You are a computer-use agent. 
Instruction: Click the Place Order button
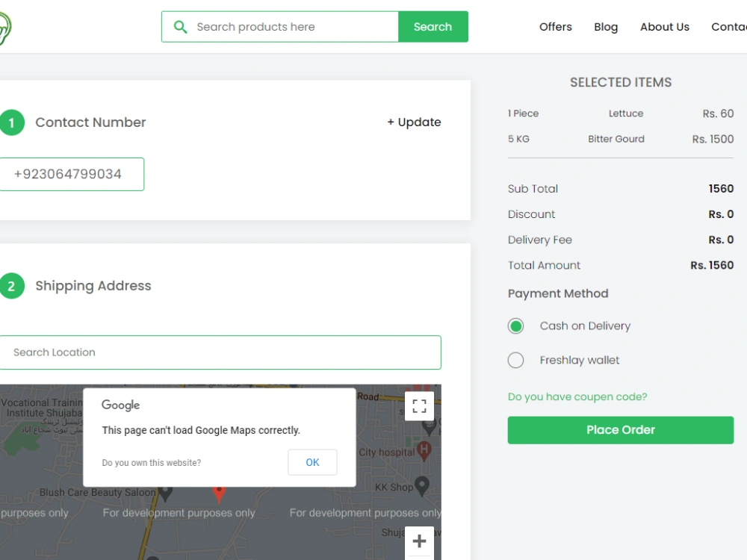pos(620,429)
